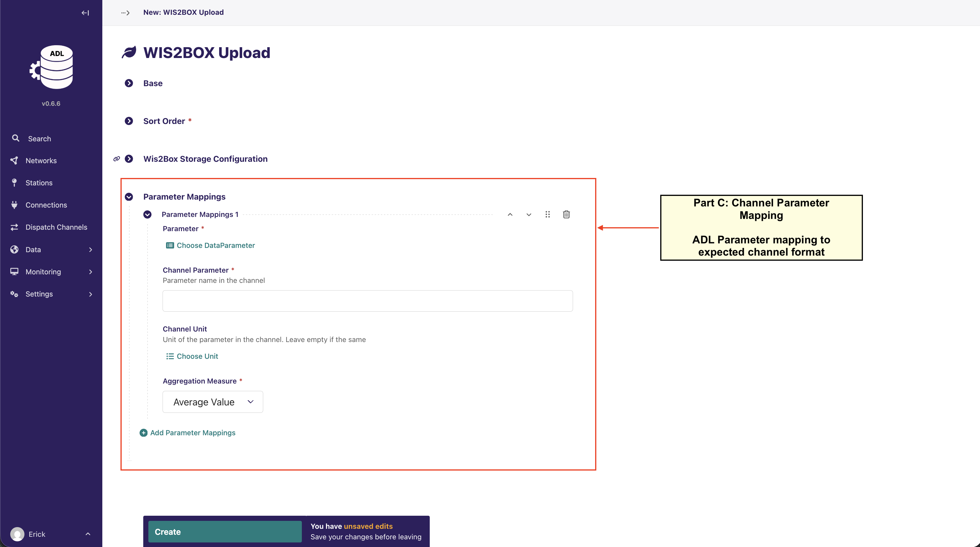Expand the Base section
Image resolution: width=980 pixels, height=547 pixels.
(x=129, y=83)
